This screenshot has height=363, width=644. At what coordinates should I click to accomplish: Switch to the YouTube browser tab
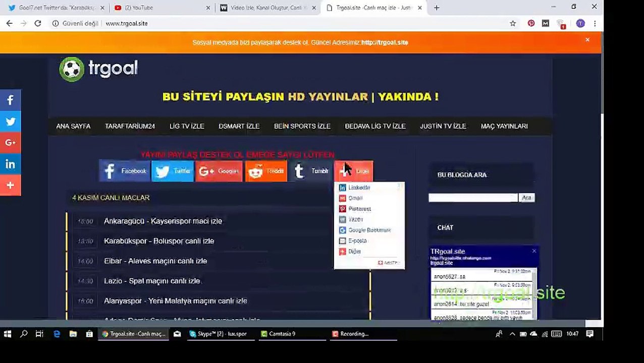pyautogui.click(x=133, y=8)
